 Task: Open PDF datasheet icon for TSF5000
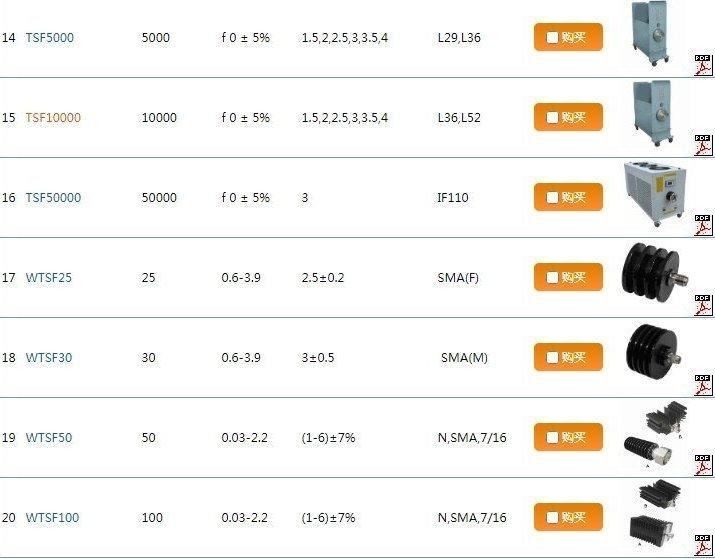pyautogui.click(x=704, y=64)
